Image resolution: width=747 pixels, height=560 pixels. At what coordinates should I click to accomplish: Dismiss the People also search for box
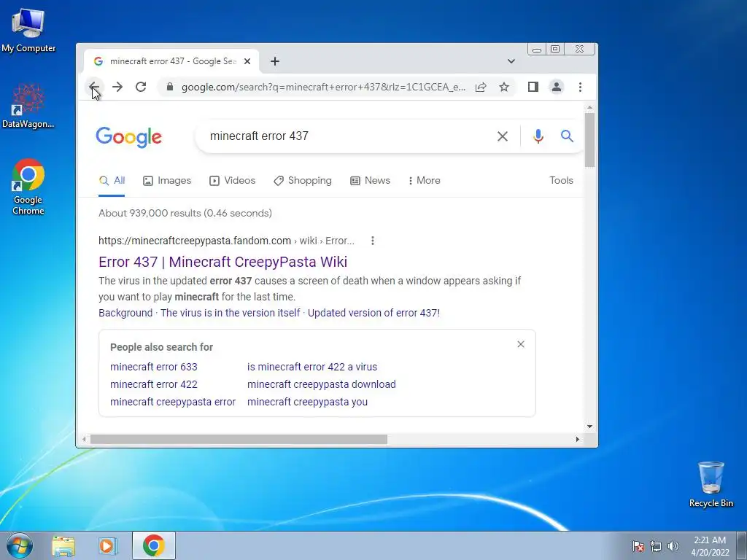point(521,344)
